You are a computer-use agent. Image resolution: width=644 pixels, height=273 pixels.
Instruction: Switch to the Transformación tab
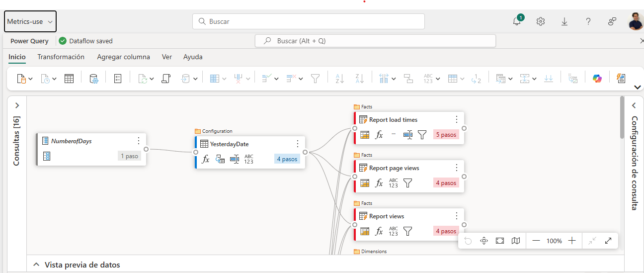[61, 57]
